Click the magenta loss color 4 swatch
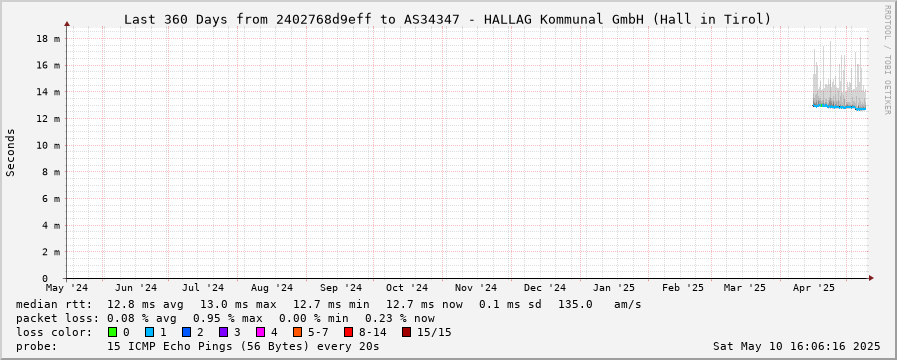The width and height of the screenshot is (897, 360). click(260, 332)
